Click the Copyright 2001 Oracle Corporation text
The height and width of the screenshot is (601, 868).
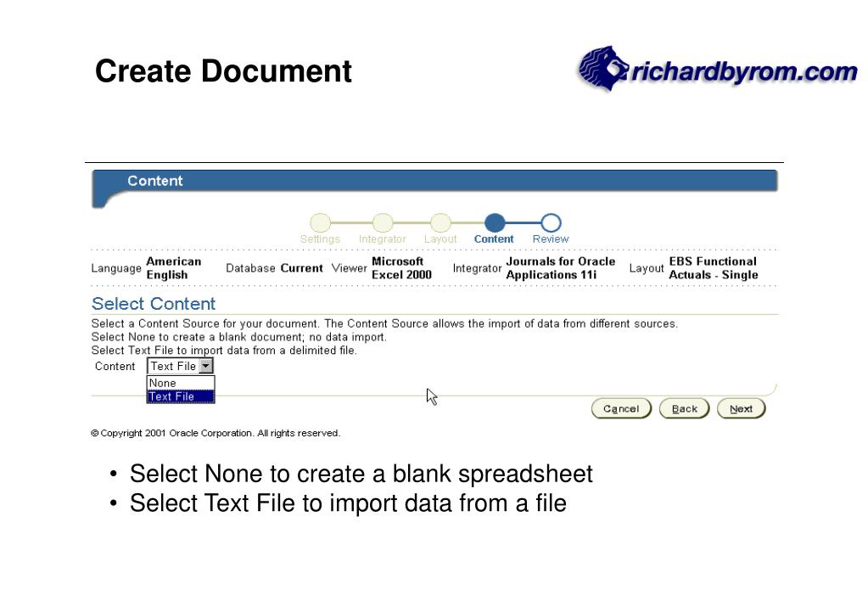click(216, 433)
